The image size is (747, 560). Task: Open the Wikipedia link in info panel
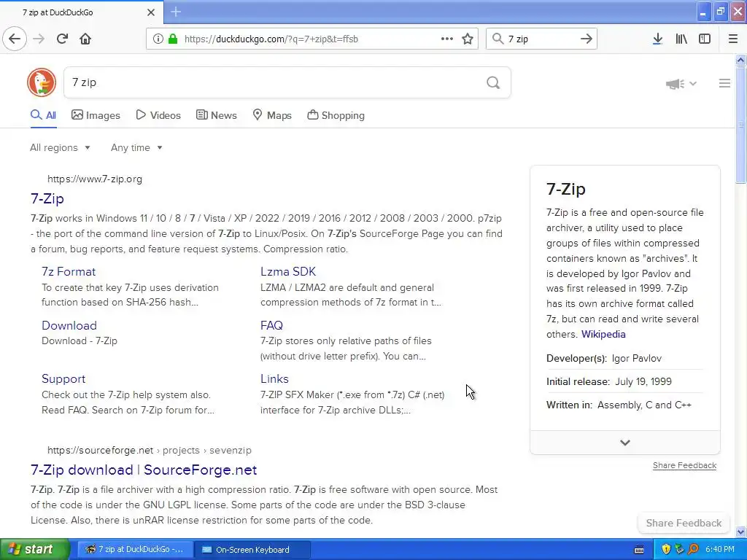603,334
